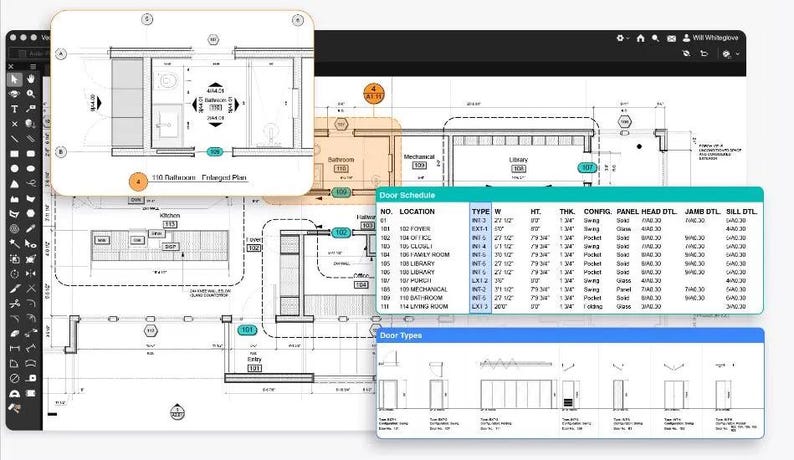Click door tag 101 above Entry
The width and height of the screenshot is (794, 460).
point(247,330)
